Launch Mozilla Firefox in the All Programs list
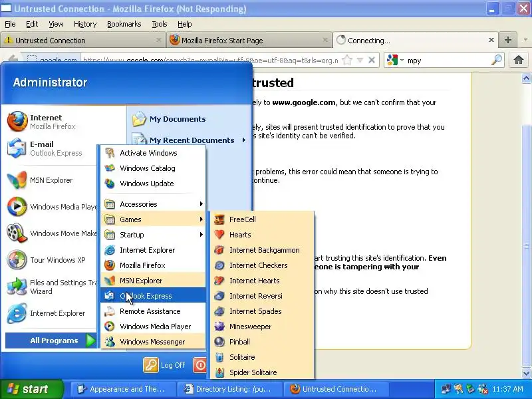The width and height of the screenshot is (532, 399). (153, 265)
